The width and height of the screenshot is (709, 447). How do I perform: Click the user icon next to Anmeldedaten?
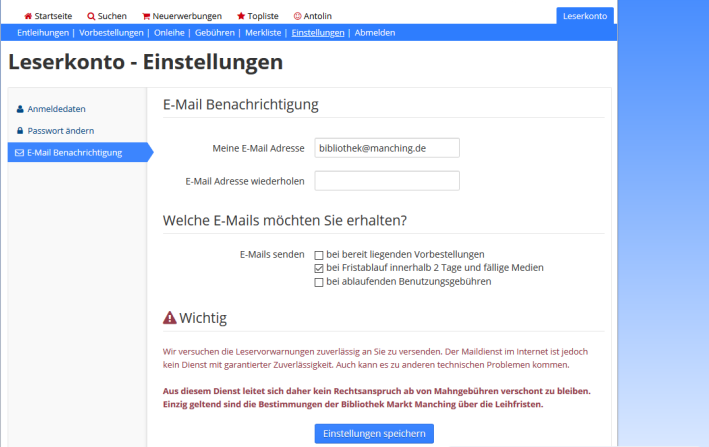point(20,109)
